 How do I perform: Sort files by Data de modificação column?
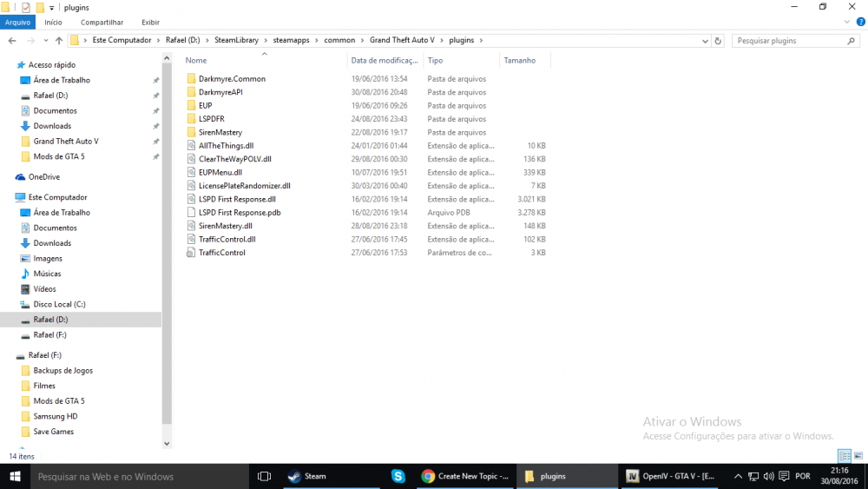(385, 60)
